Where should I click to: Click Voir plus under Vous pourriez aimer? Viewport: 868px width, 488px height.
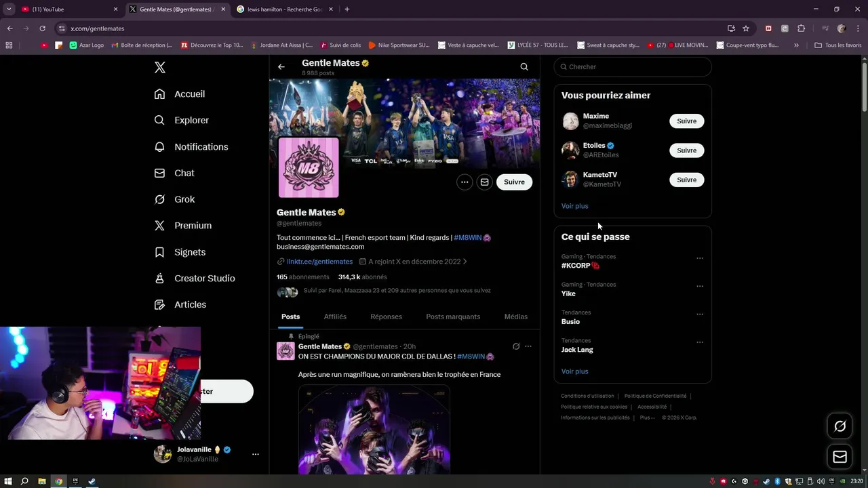(575, 206)
